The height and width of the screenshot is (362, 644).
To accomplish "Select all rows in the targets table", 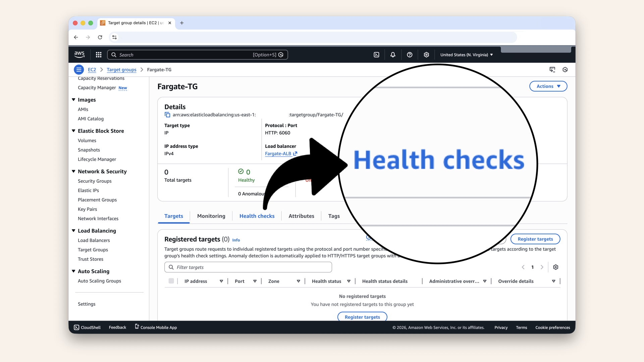I will click(171, 281).
